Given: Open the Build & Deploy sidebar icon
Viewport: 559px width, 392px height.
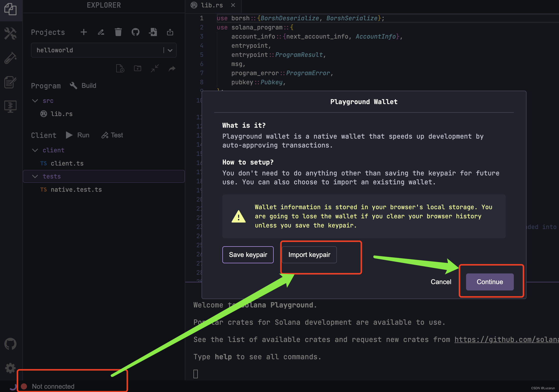Looking at the screenshot, I should click(x=10, y=34).
